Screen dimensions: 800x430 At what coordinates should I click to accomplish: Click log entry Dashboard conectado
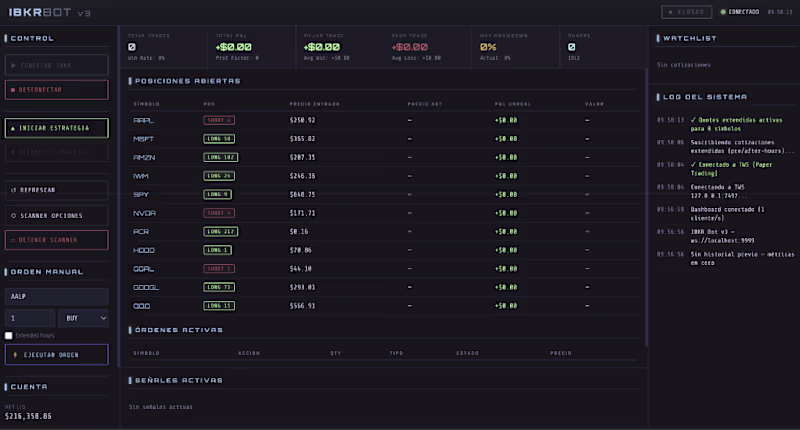tap(728, 214)
